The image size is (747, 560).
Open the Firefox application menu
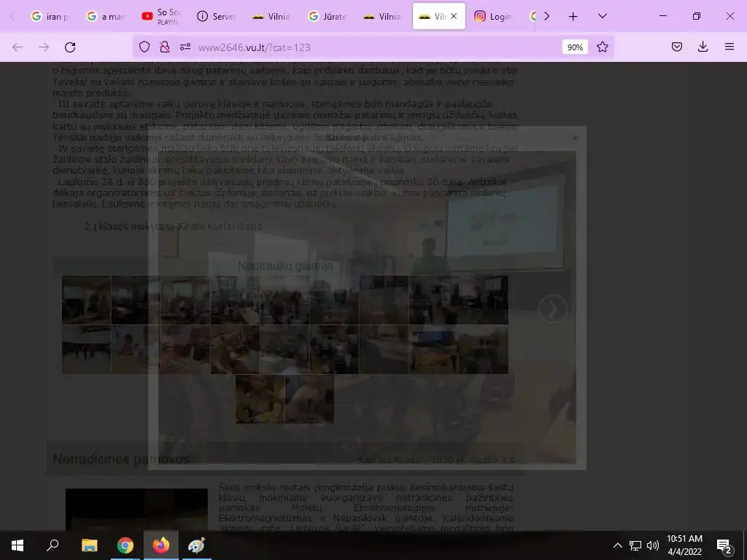(x=729, y=47)
